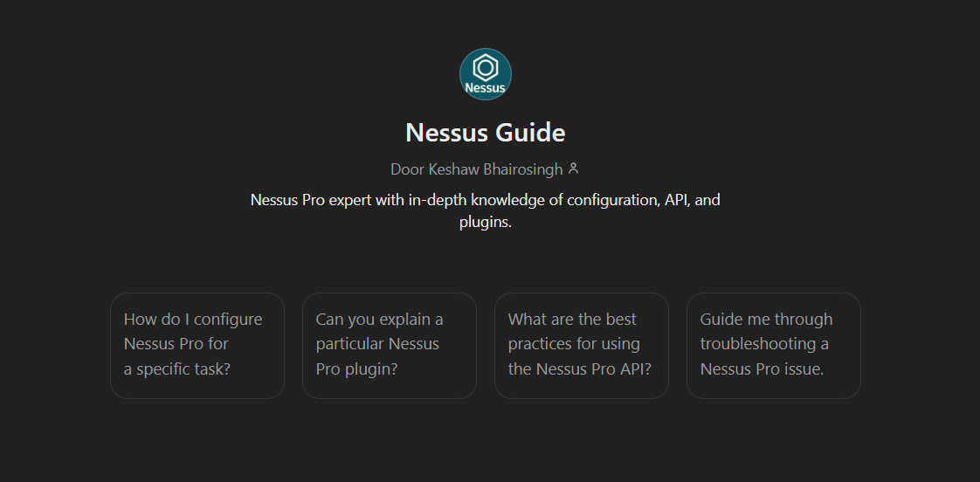Click the "Nessus" wordmark in the round logo
The height and width of the screenshot is (482, 980).
(x=486, y=88)
